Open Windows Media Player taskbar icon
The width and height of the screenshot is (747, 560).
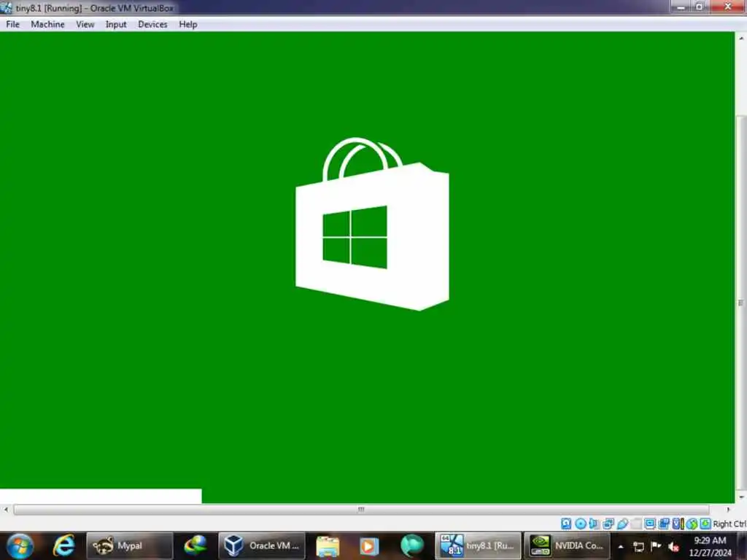click(x=368, y=545)
